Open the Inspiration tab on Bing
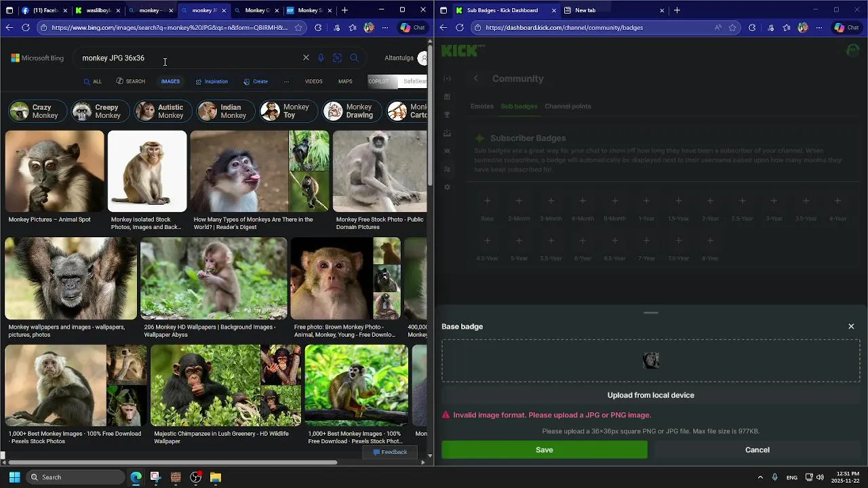 212,81
